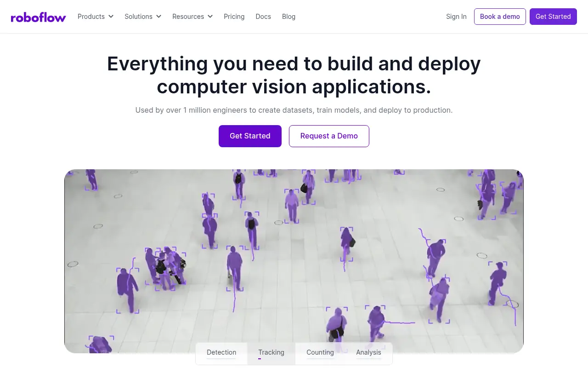Click Book a demo in the header
The width and height of the screenshot is (588, 368).
pos(500,17)
